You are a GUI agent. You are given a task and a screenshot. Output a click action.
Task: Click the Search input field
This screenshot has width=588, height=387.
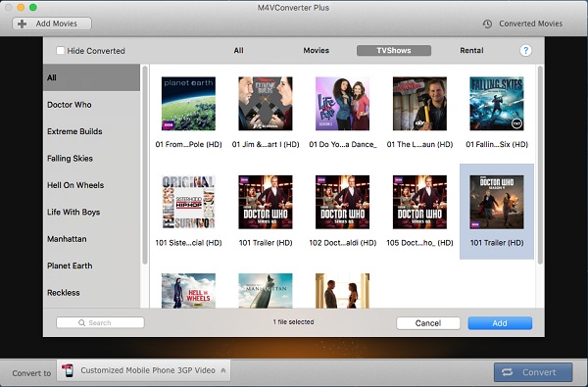pyautogui.click(x=100, y=323)
